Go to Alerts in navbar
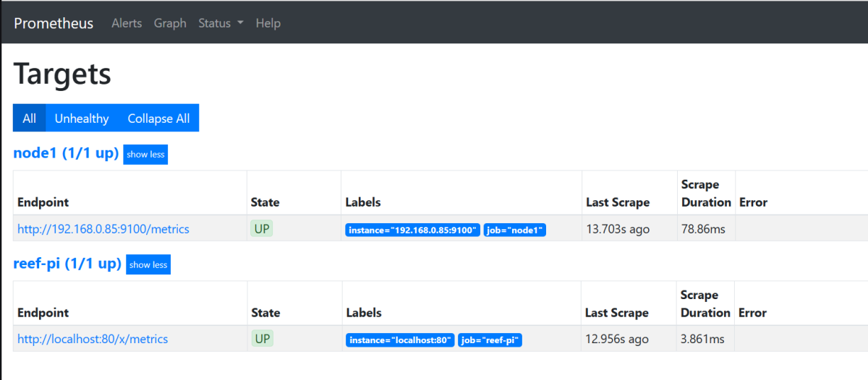The image size is (868, 380). [x=127, y=23]
